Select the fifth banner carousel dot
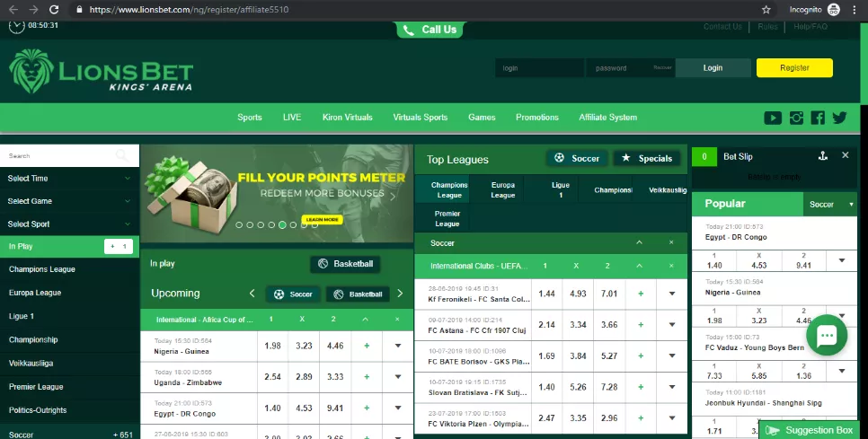The image size is (868, 439). tap(282, 225)
